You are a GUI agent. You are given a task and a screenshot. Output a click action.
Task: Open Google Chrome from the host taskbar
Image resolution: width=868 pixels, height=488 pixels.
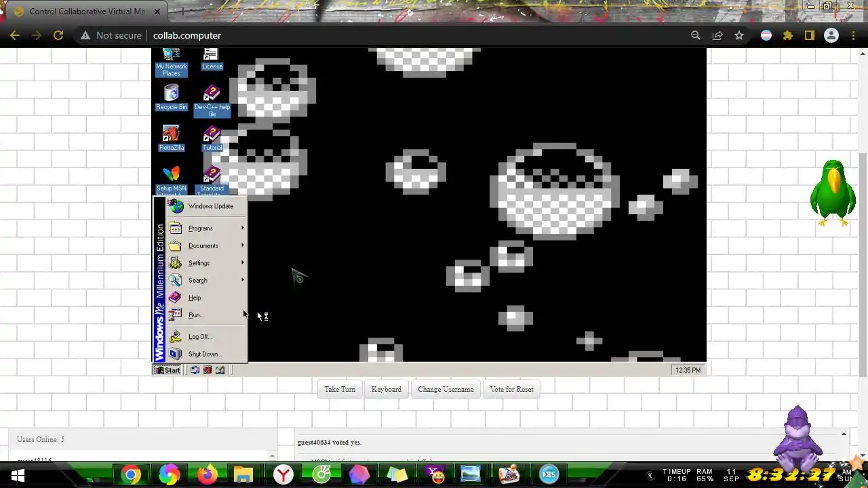132,475
